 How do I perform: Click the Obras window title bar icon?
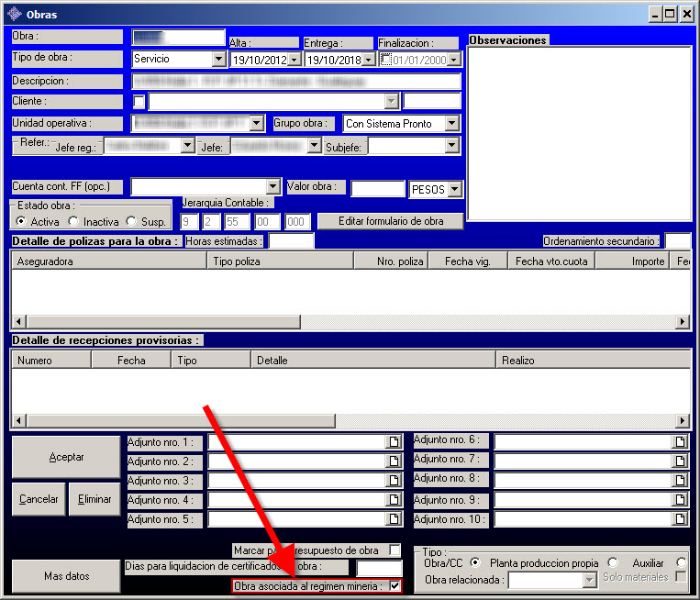click(x=14, y=15)
